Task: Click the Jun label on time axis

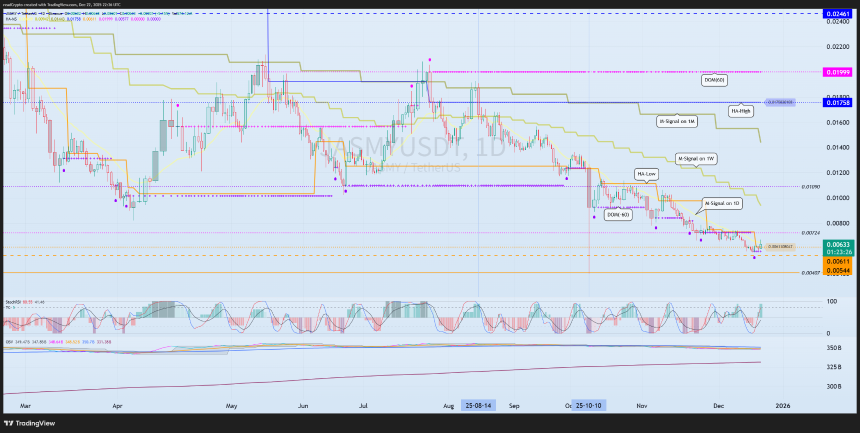Action: (x=303, y=406)
